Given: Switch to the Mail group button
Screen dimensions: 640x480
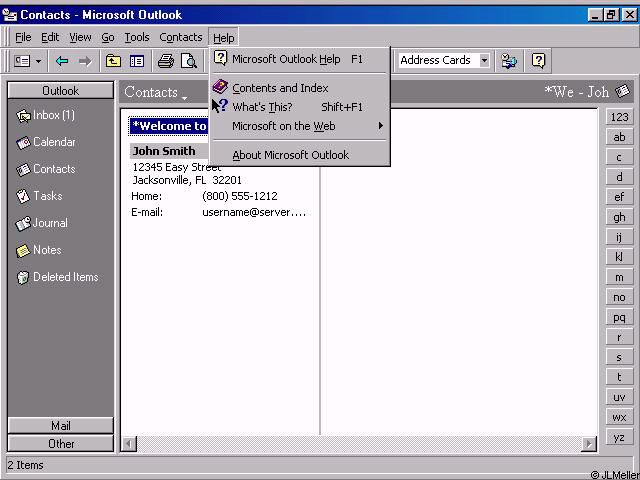Looking at the screenshot, I should coord(60,426).
